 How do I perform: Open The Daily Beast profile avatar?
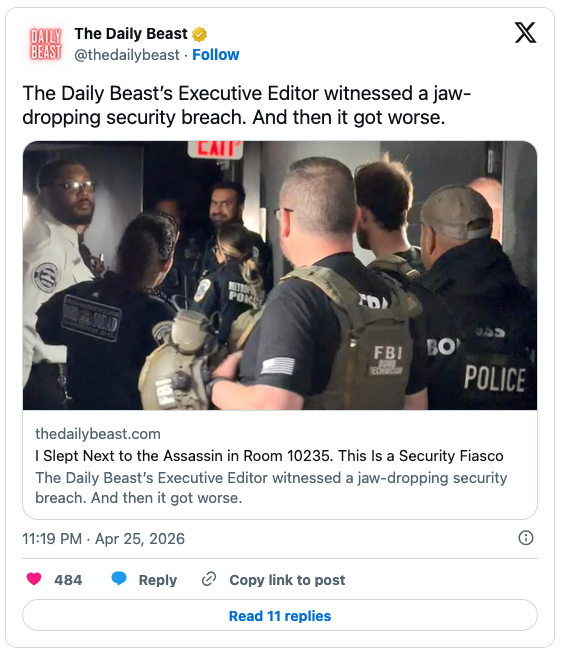[46, 44]
